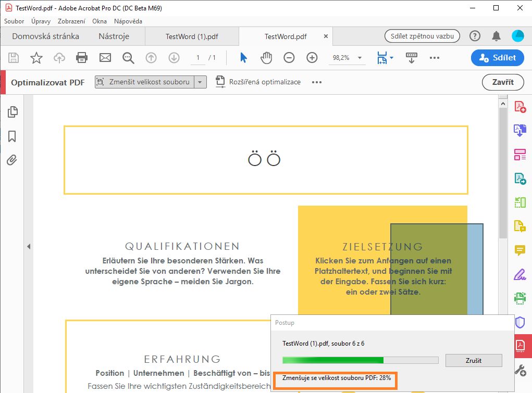Click the Sdílet zpětnou vazbu button
Viewport: 532px width, 393px height.
pyautogui.click(x=422, y=36)
